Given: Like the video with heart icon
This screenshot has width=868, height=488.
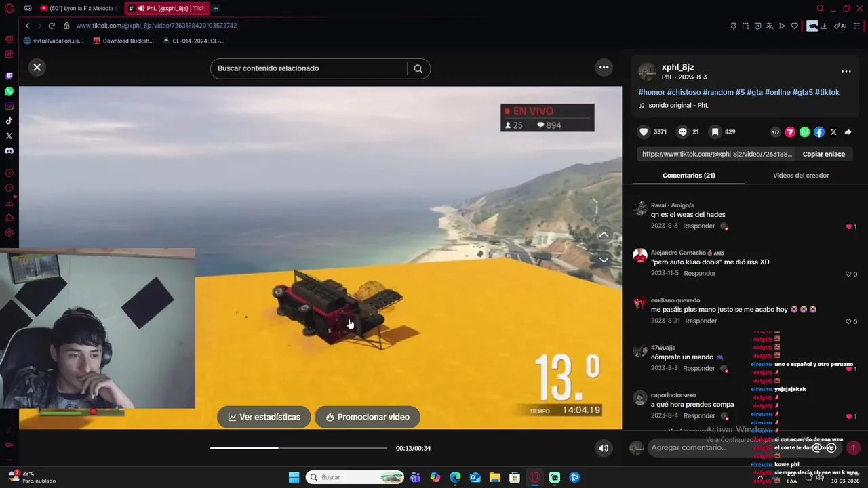Looking at the screenshot, I should coord(644,132).
